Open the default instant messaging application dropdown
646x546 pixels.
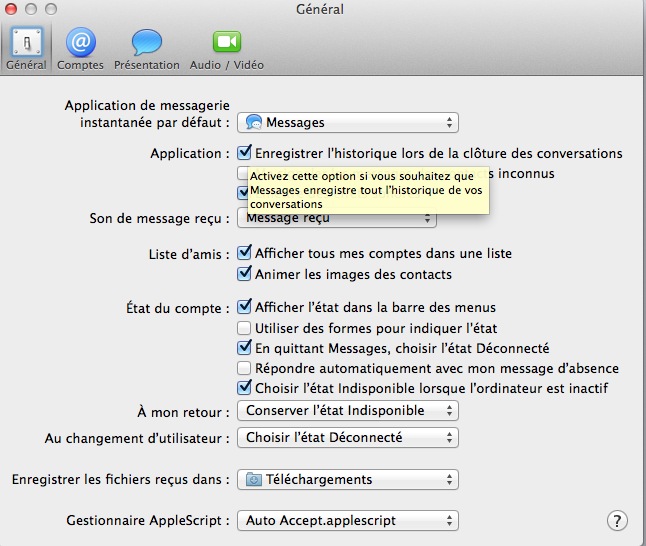[348, 123]
